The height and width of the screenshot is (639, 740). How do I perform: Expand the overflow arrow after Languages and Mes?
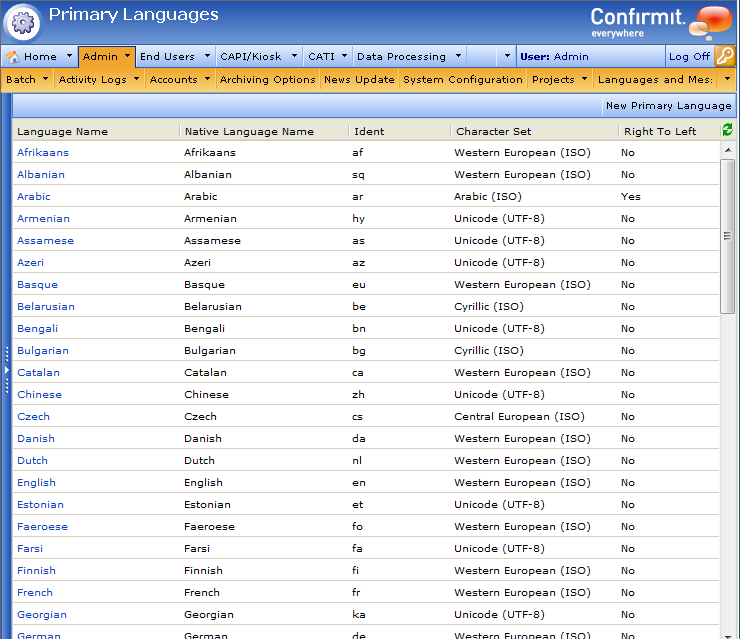[727, 78]
